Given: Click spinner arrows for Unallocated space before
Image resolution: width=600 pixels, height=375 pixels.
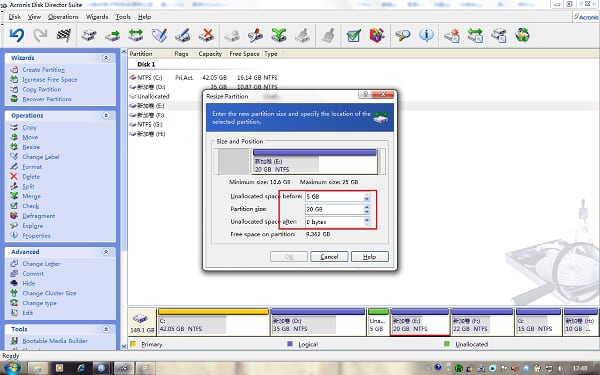Looking at the screenshot, I should tap(367, 197).
